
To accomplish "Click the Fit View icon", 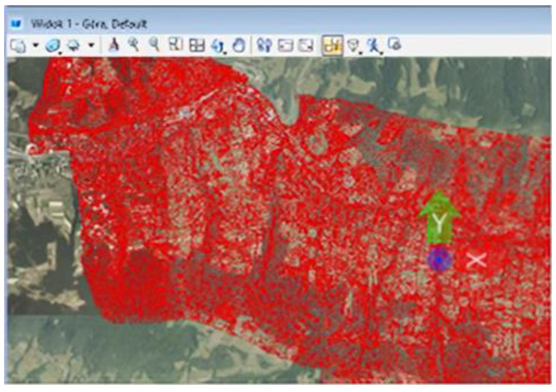I will [197, 45].
